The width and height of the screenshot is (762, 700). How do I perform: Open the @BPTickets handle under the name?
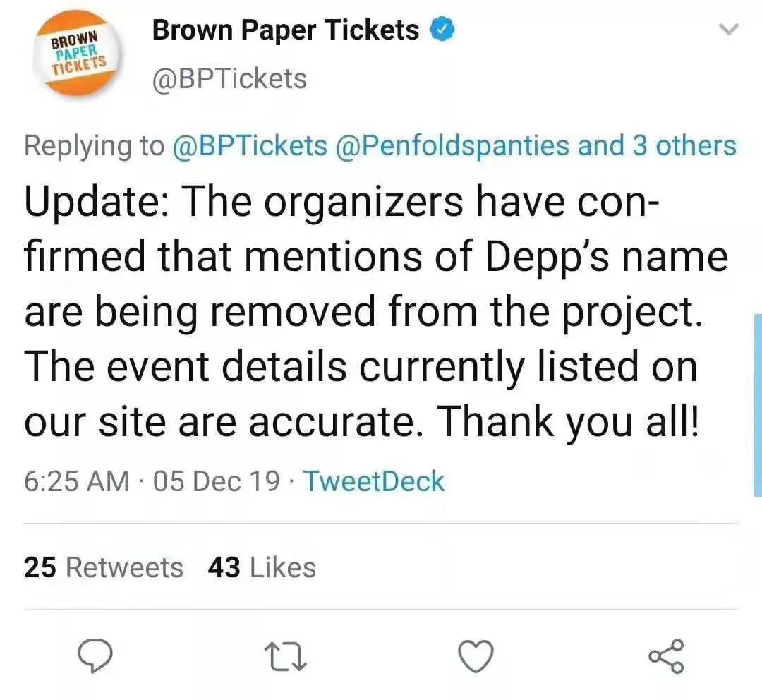229,79
